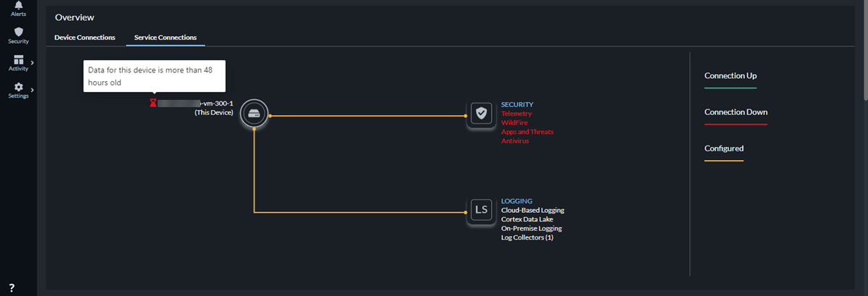Click the vertical scrollbar on the right edge
This screenshot has width=868, height=296.
[x=864, y=51]
